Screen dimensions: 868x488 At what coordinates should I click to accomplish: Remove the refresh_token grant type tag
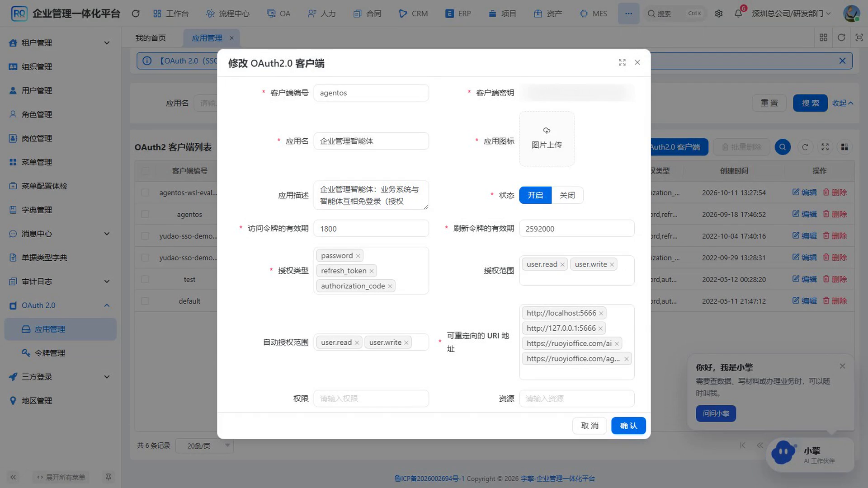point(372,271)
